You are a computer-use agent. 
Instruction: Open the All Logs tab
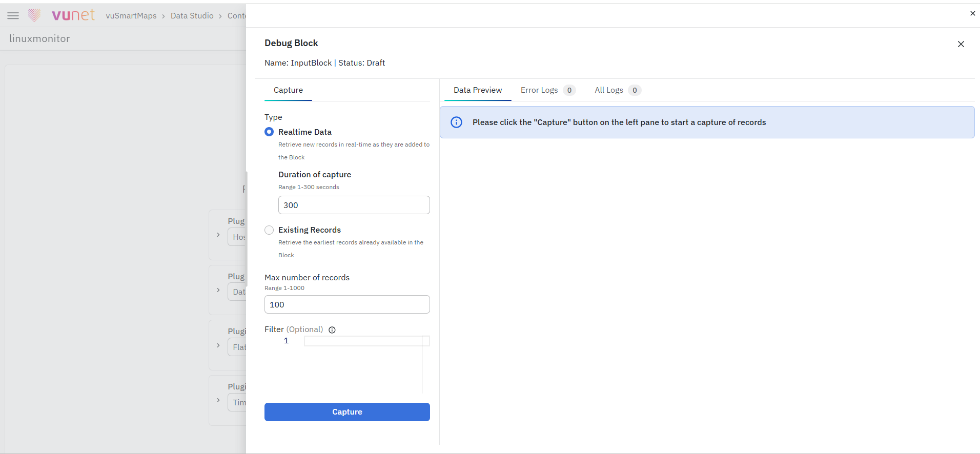[618, 90]
